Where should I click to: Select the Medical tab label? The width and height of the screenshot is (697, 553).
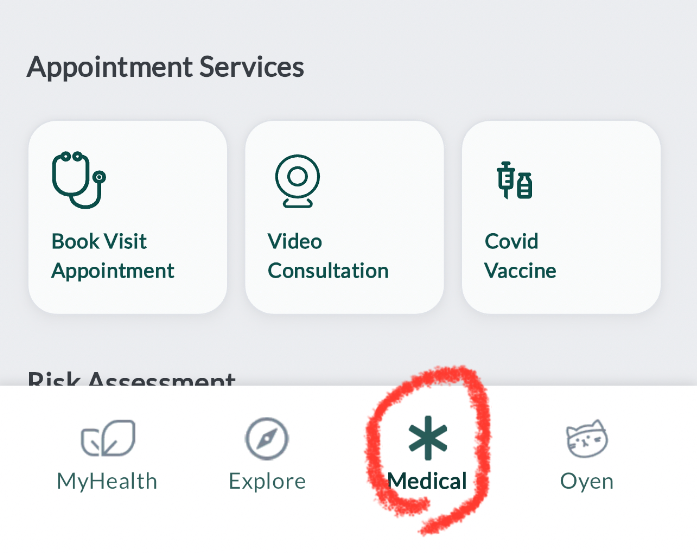427,481
